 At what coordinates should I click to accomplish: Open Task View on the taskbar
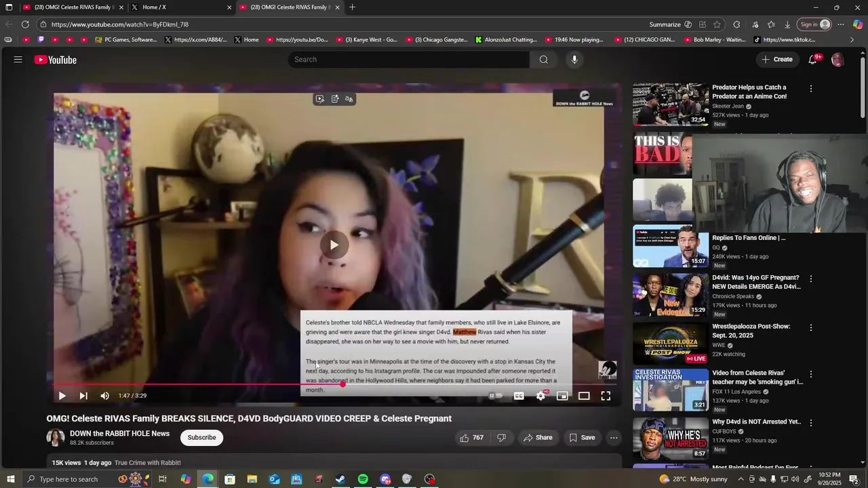click(163, 479)
